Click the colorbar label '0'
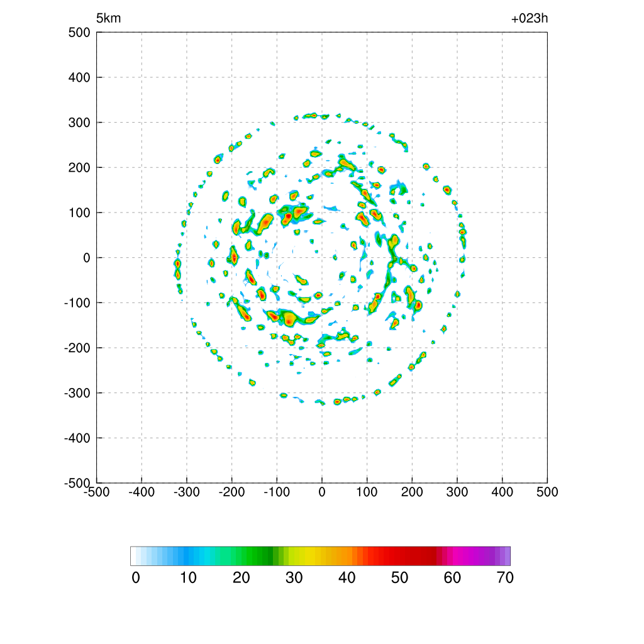644x644 pixels. point(136,578)
